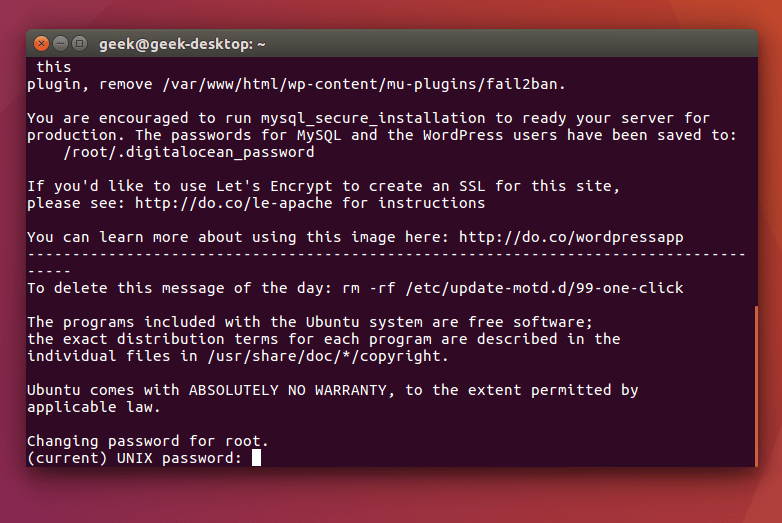Close the terminal window

pos(41,44)
